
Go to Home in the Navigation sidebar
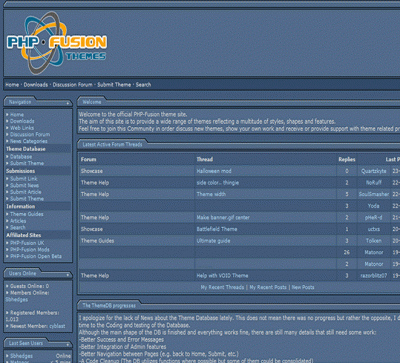(17, 115)
